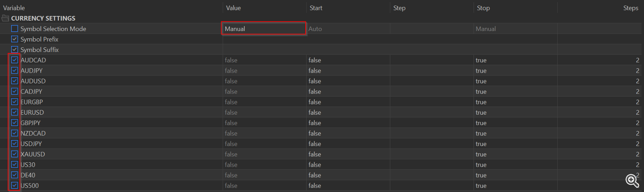Enable the Symbol Selection Mode checkbox

point(15,29)
